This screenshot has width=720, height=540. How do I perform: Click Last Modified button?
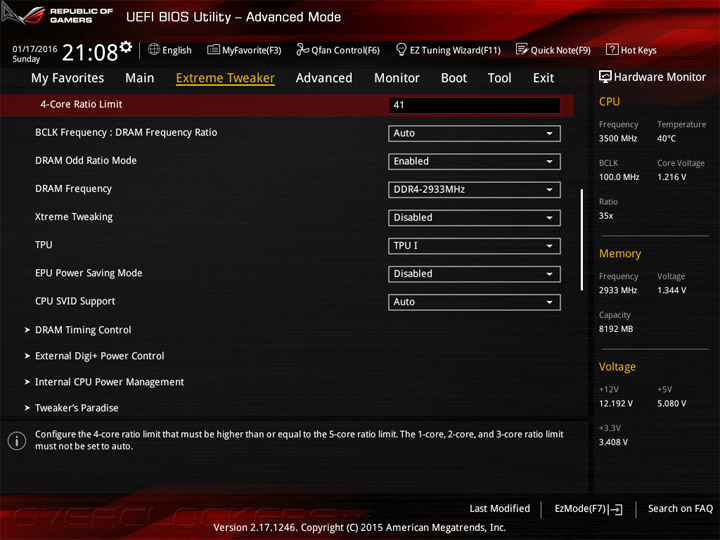click(x=500, y=508)
